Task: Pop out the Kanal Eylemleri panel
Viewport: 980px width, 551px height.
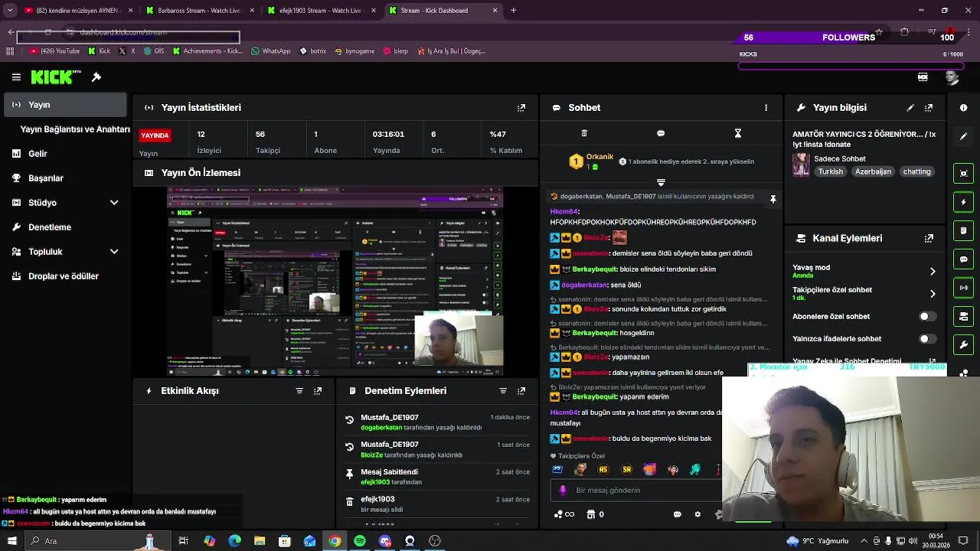Action: (x=929, y=238)
